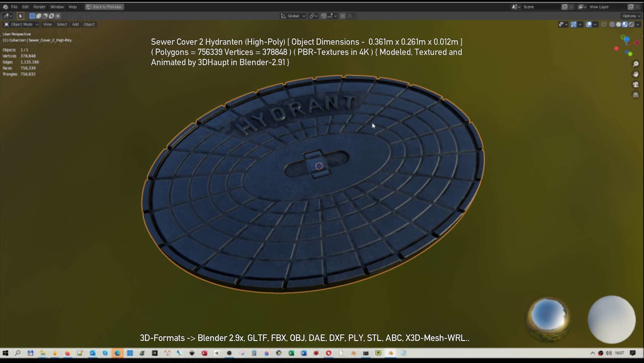This screenshot has width=644, height=363.
Task: Click the 3D cursor at the cover center
Action: 319,166
